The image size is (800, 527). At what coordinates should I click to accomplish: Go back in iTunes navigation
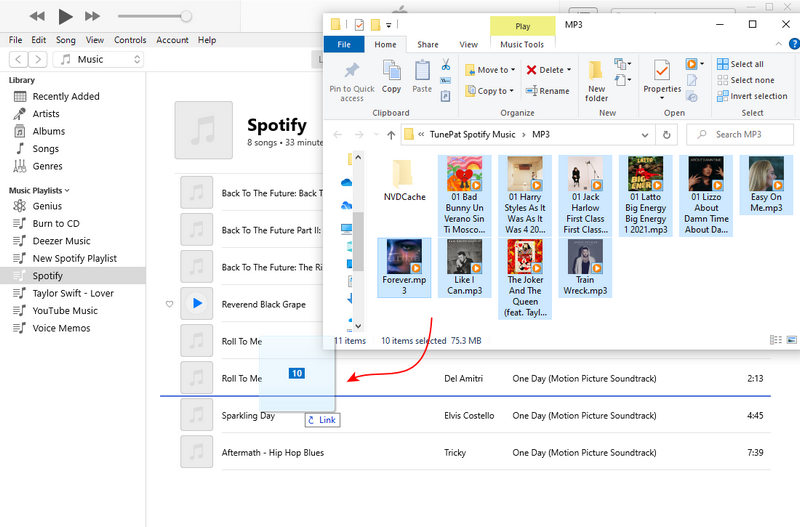point(18,59)
